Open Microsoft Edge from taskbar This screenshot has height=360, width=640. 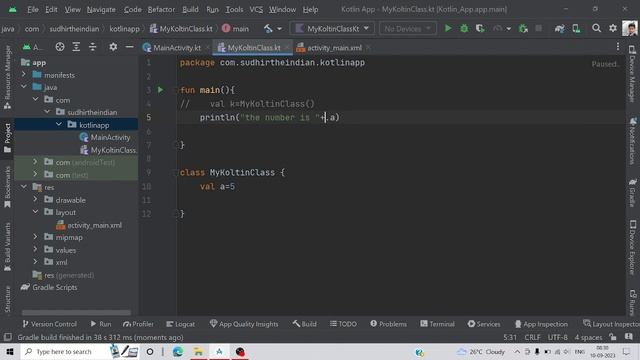click(178, 351)
